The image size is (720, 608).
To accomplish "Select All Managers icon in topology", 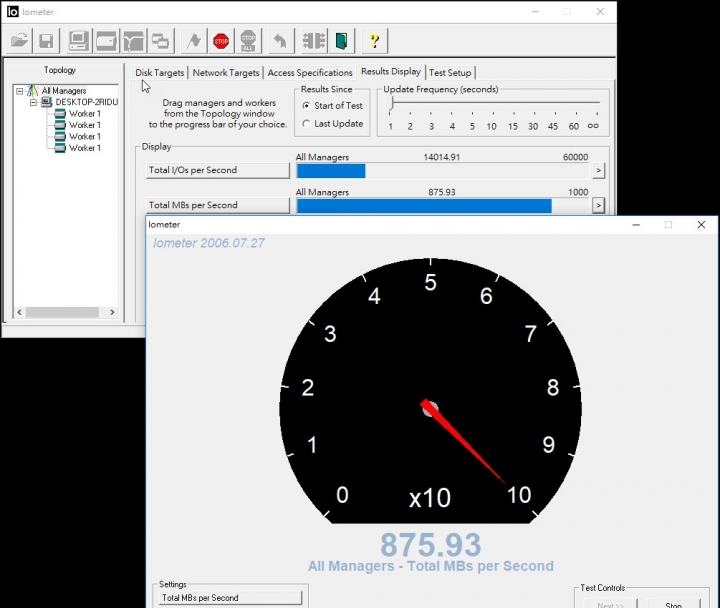I will (x=32, y=91).
